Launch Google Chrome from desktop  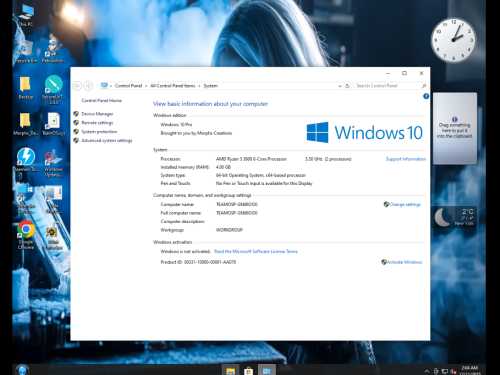(x=26, y=234)
